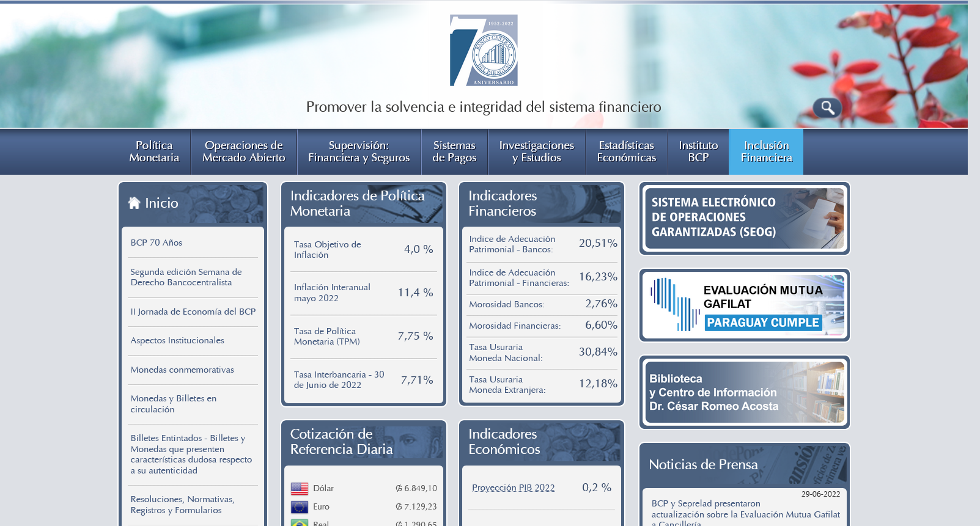Image resolution: width=980 pixels, height=526 pixels.
Task: Open the BCP 70 Años sidebar link
Action: pyautogui.click(x=157, y=243)
